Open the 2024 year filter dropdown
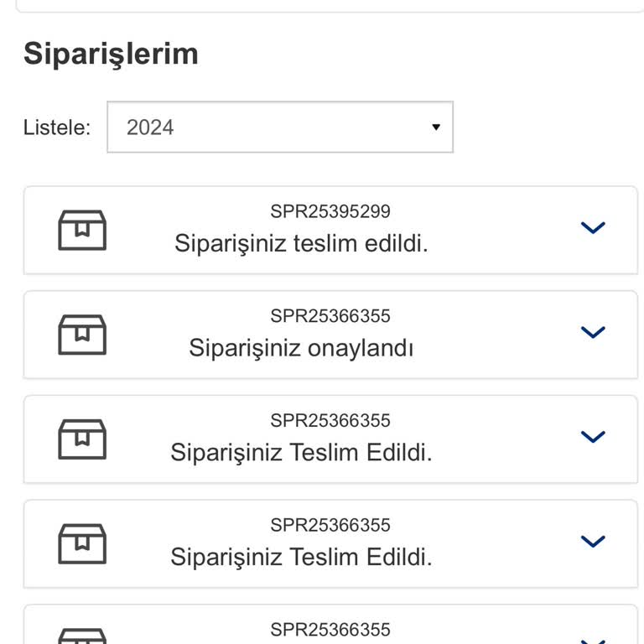This screenshot has height=644, width=644. pyautogui.click(x=280, y=127)
